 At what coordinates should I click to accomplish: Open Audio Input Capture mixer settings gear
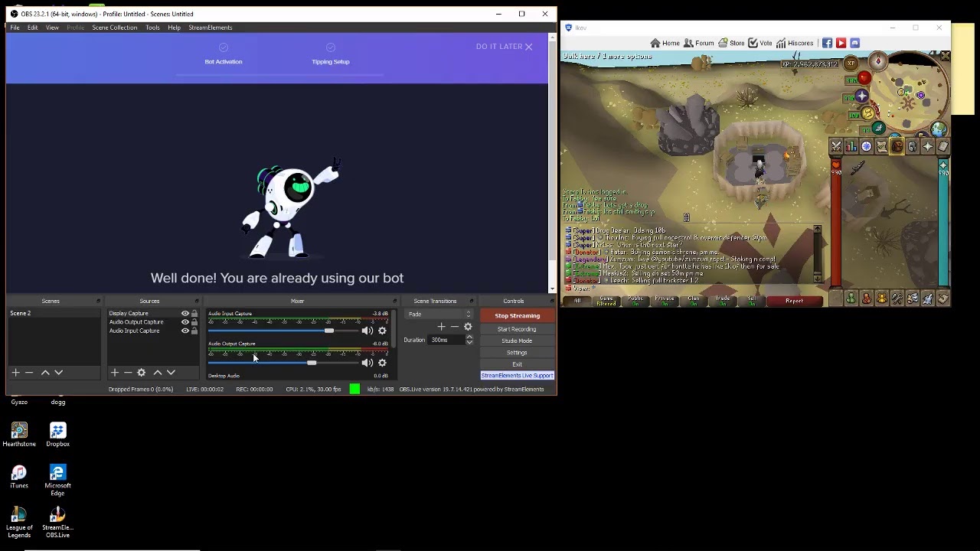(x=382, y=331)
